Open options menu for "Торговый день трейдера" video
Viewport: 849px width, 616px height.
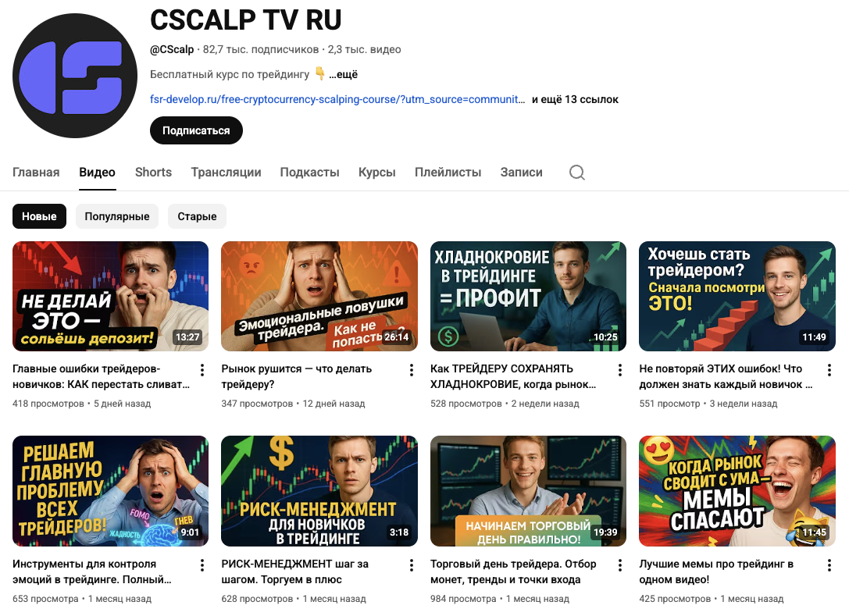click(x=620, y=565)
